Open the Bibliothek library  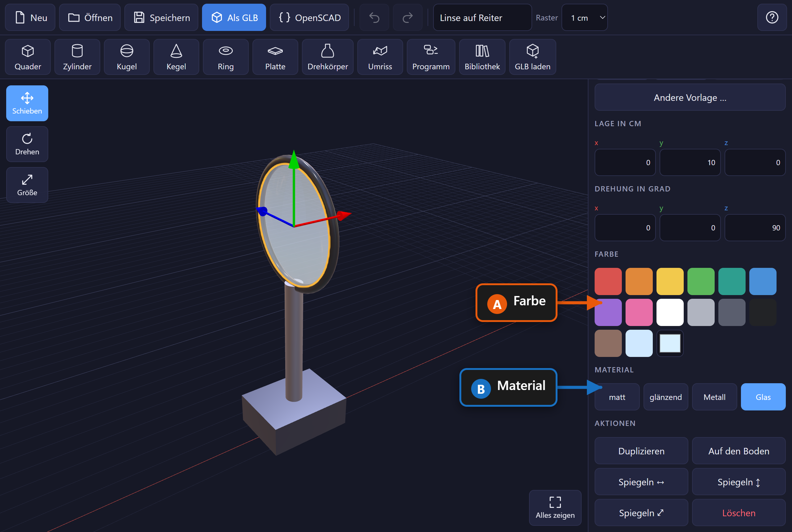pyautogui.click(x=482, y=57)
